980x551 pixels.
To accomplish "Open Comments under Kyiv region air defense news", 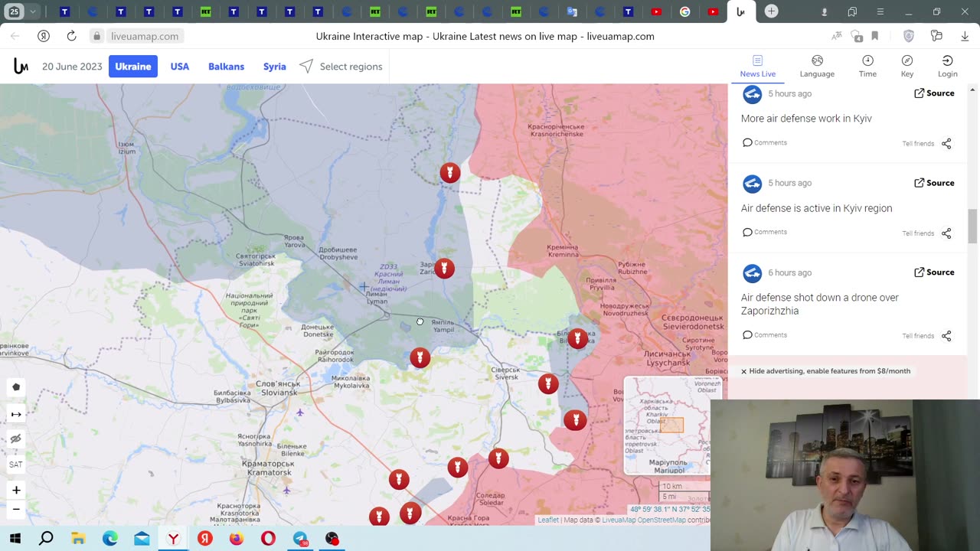I will [x=764, y=232].
